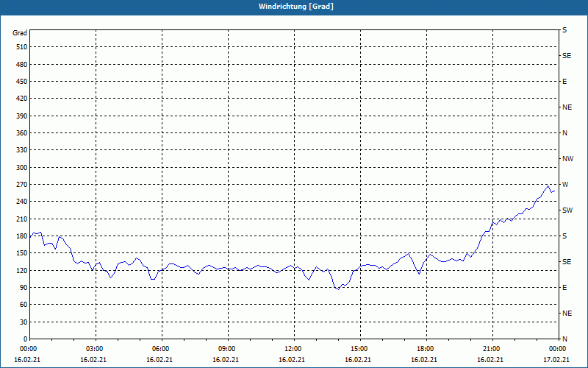The width and height of the screenshot is (588, 368).
Task: Click the "Grad" y-axis unit label
Action: pyautogui.click(x=20, y=33)
